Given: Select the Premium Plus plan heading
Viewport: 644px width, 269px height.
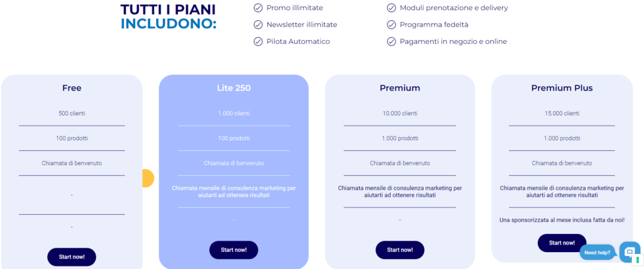Looking at the screenshot, I should [562, 88].
